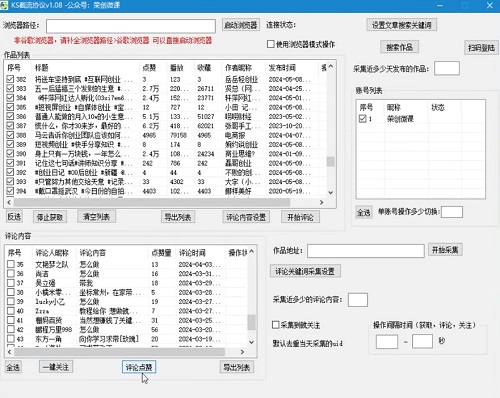Click 反选 under the works list
Image resolution: width=500 pixels, height=398 pixels.
coord(14,217)
